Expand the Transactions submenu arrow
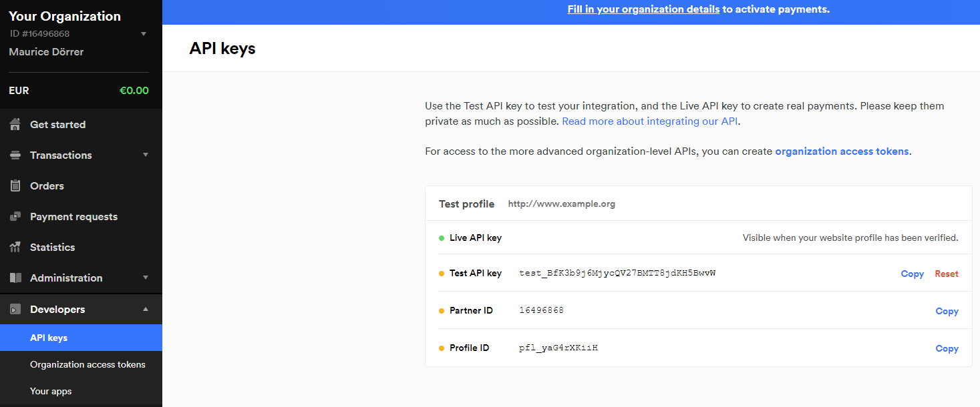 [145, 155]
